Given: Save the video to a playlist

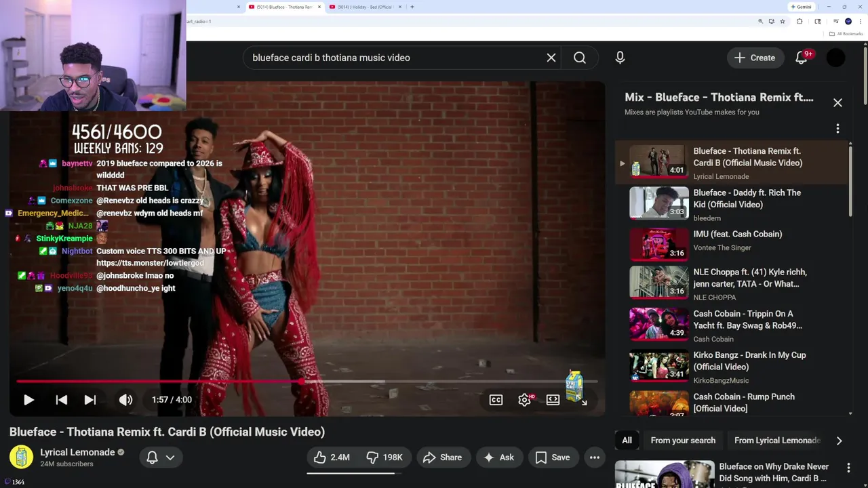Looking at the screenshot, I should (x=553, y=457).
